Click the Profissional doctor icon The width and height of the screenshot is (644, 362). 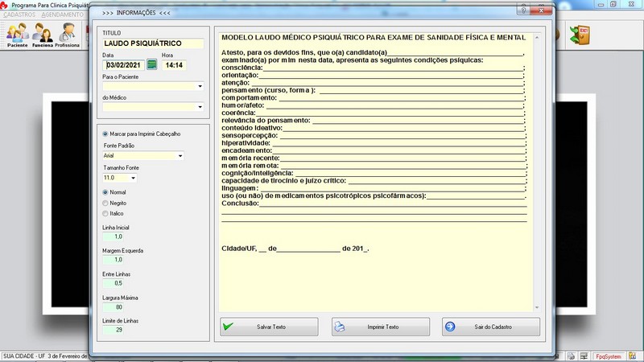pyautogui.click(x=67, y=35)
